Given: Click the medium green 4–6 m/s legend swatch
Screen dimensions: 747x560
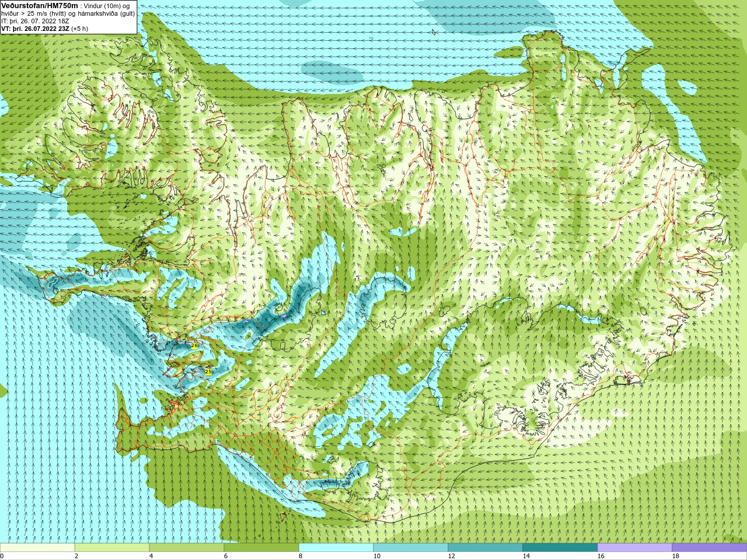Looking at the screenshot, I should [187, 548].
